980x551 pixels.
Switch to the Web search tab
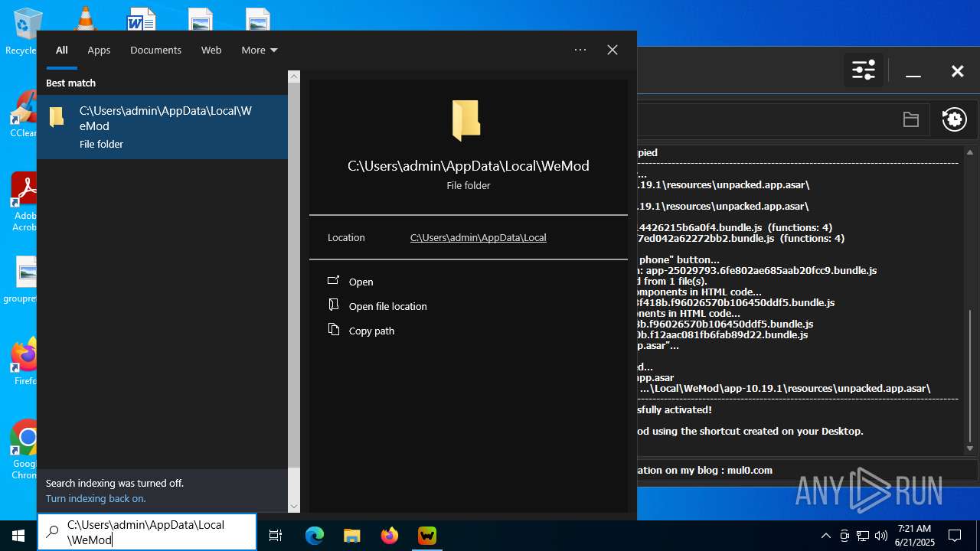click(211, 50)
